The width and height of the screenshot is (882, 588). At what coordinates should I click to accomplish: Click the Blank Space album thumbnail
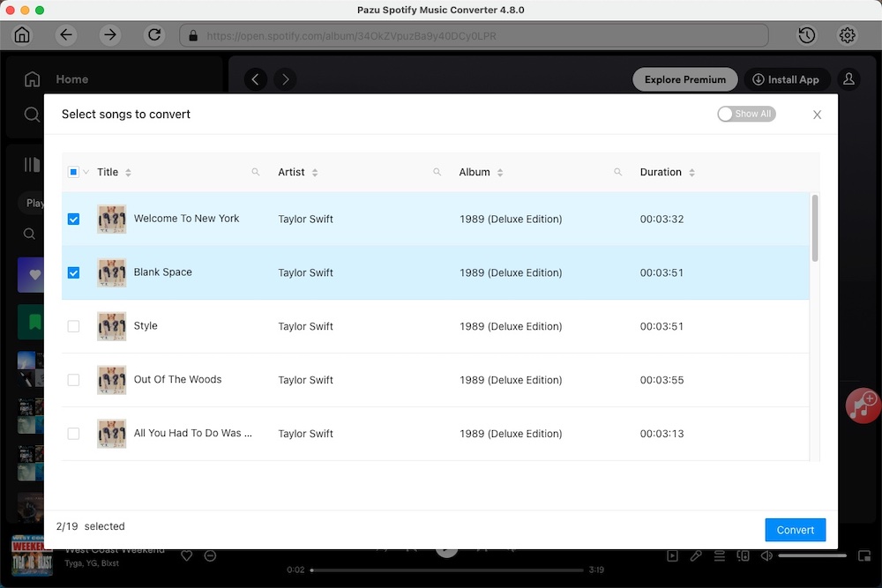click(x=111, y=272)
